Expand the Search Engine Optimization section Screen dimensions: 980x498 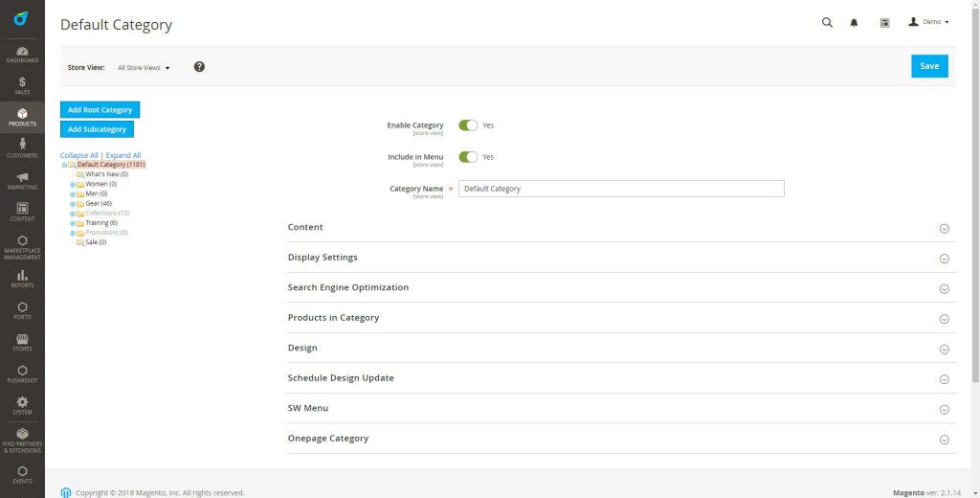[x=621, y=288]
